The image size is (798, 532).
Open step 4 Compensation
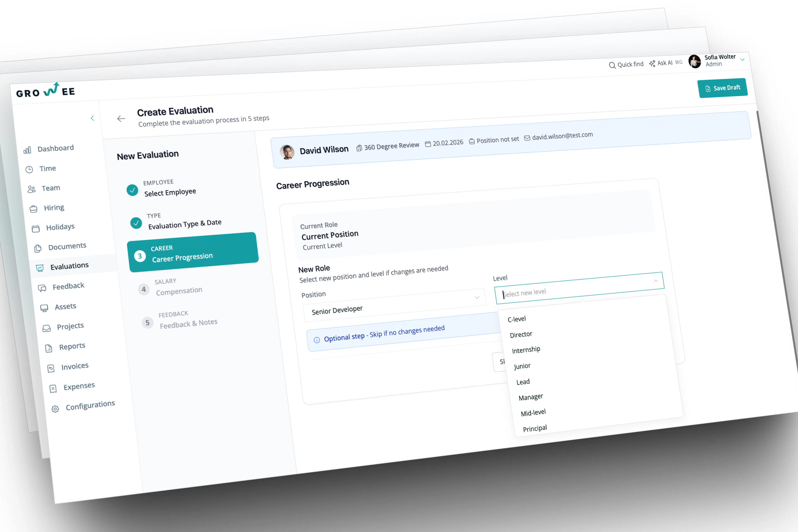pyautogui.click(x=179, y=291)
